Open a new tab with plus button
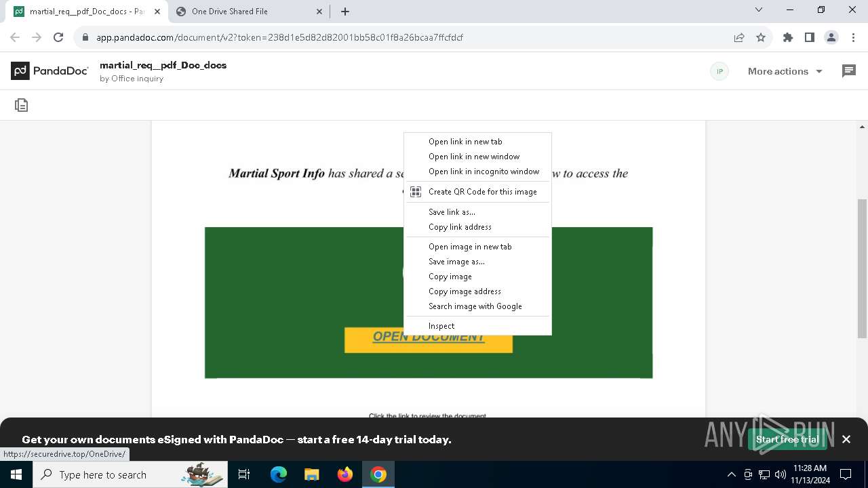Viewport: 868px width, 488px height. 345,12
